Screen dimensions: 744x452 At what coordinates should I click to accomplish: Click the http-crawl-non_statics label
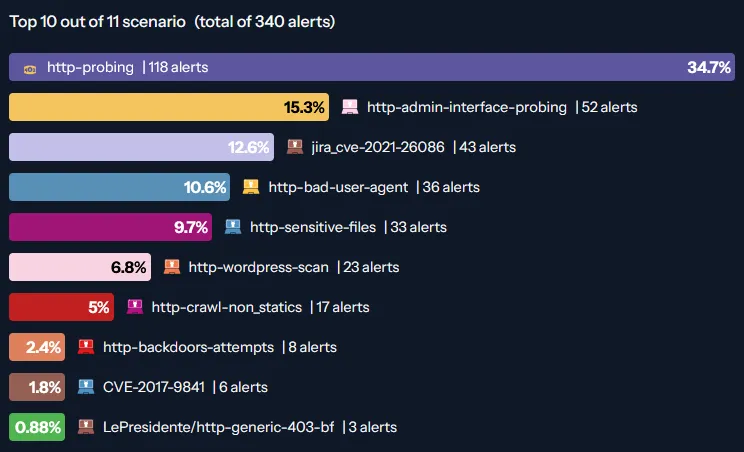227,307
